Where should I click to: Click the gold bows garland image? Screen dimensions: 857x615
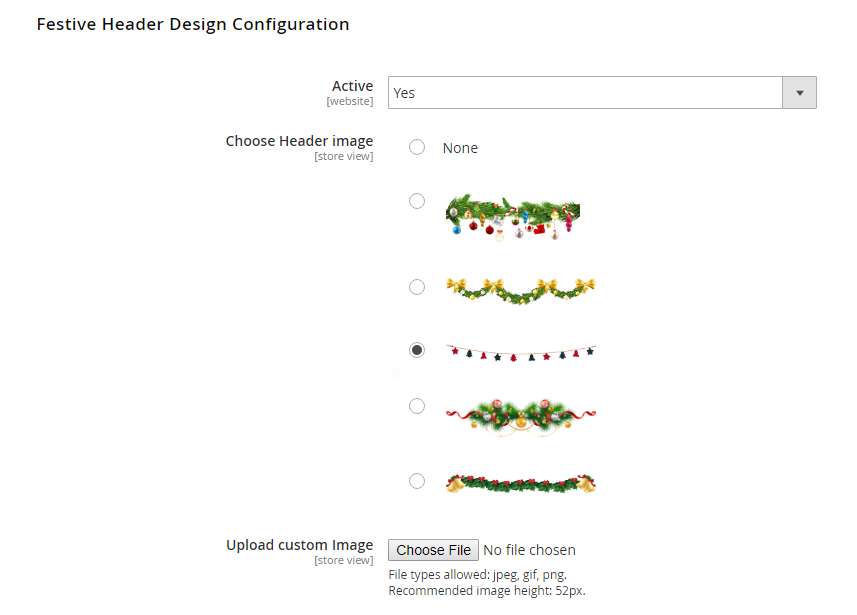pyautogui.click(x=520, y=289)
